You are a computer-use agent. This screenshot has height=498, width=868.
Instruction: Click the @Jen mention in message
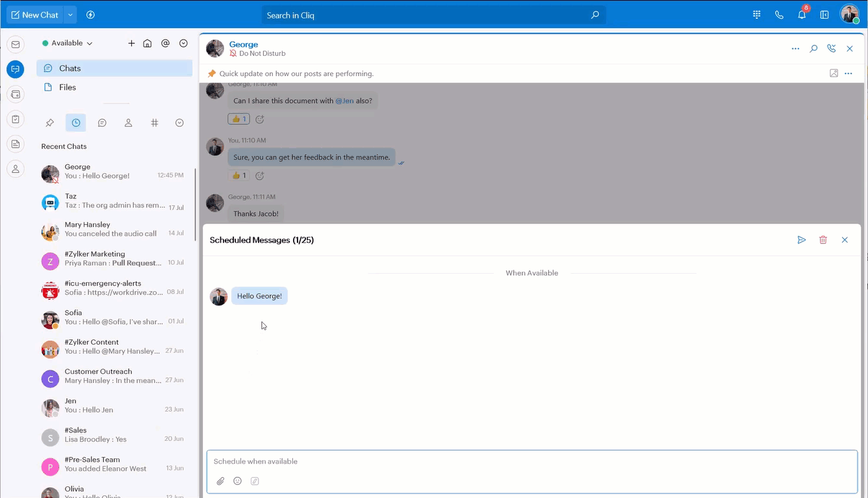[344, 101]
